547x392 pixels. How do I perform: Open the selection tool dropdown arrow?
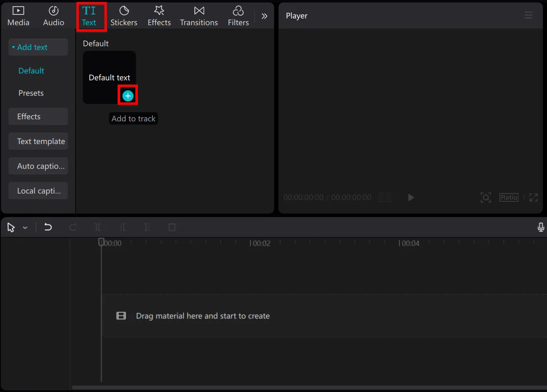pos(25,227)
